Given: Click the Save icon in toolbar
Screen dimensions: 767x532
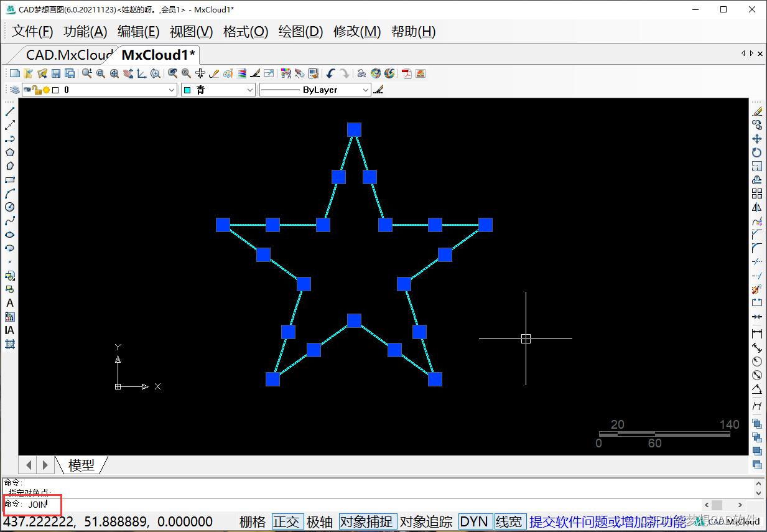Looking at the screenshot, I should tap(56, 73).
